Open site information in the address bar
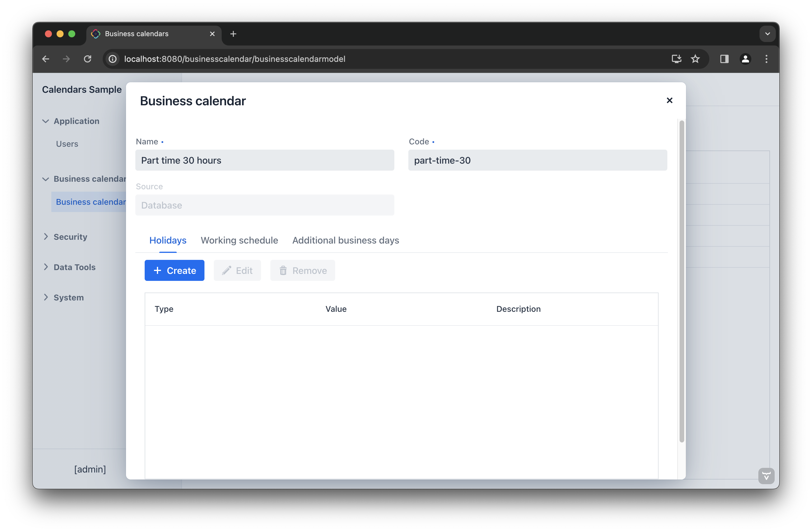The width and height of the screenshot is (812, 532). coord(113,59)
